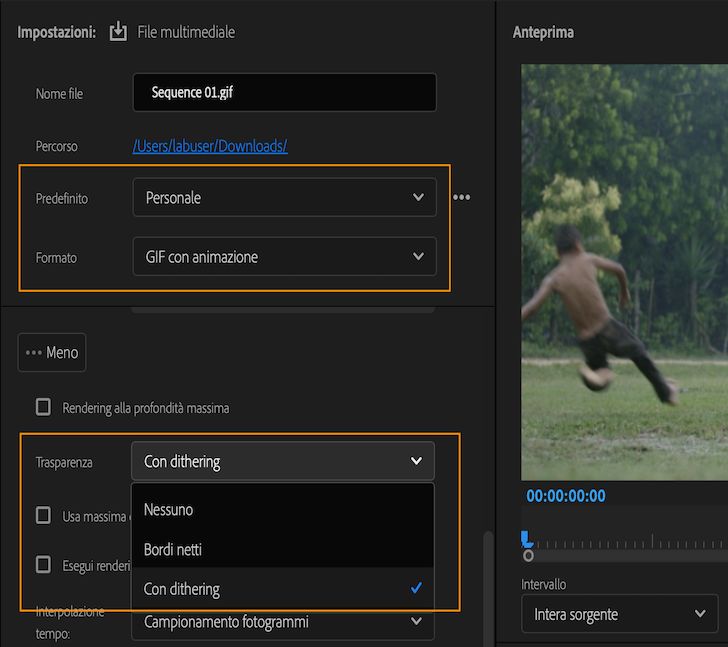Choose Con dithering in the list
The width and height of the screenshot is (728, 647).
pyautogui.click(x=283, y=589)
